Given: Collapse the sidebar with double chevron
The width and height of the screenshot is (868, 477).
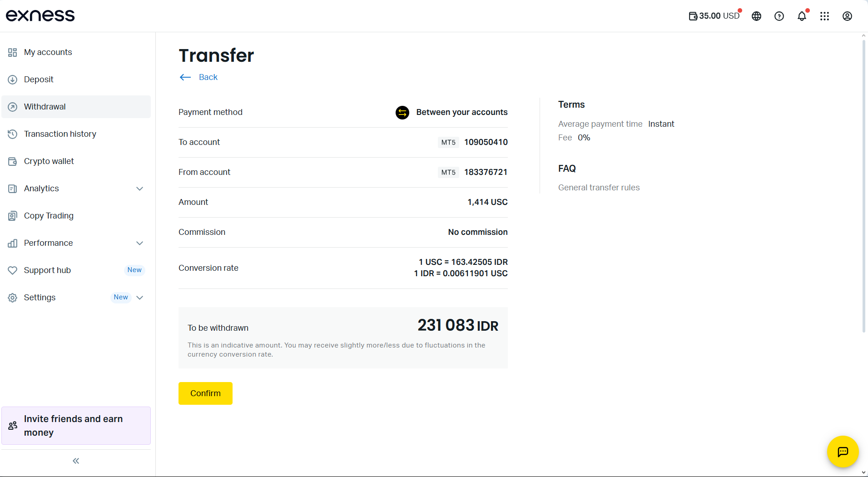Looking at the screenshot, I should click(x=76, y=461).
